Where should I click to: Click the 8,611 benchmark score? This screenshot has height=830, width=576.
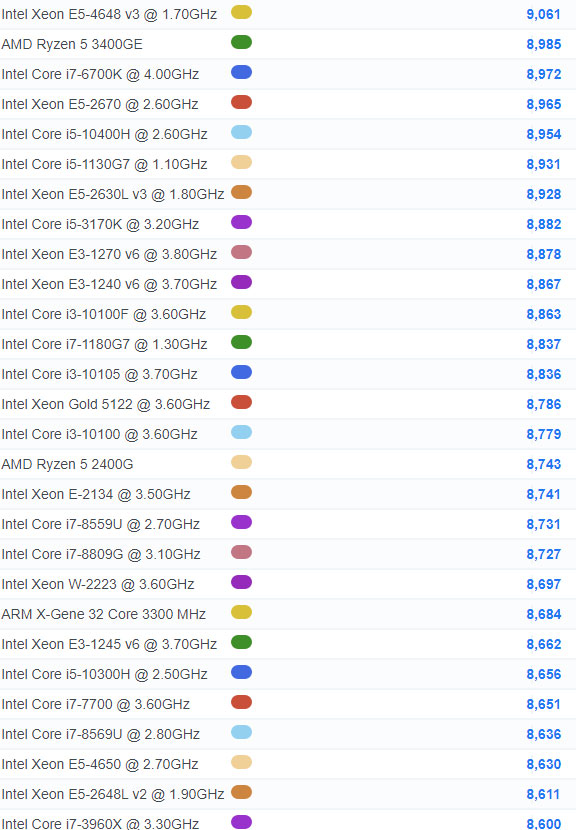543,794
